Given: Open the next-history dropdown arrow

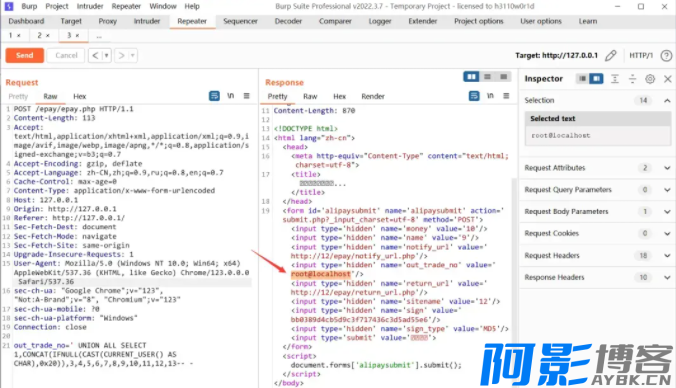Looking at the screenshot, I should point(133,55).
